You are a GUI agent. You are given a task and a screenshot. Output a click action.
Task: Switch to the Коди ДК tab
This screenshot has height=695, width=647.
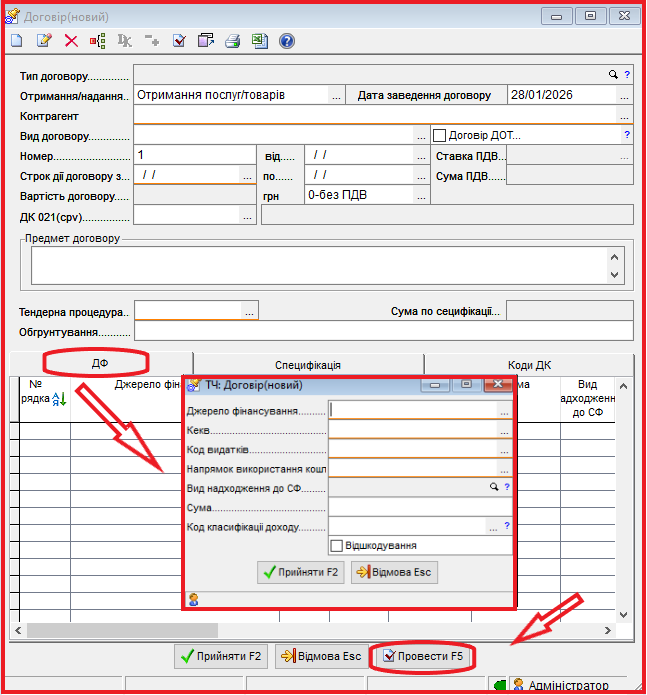(529, 365)
